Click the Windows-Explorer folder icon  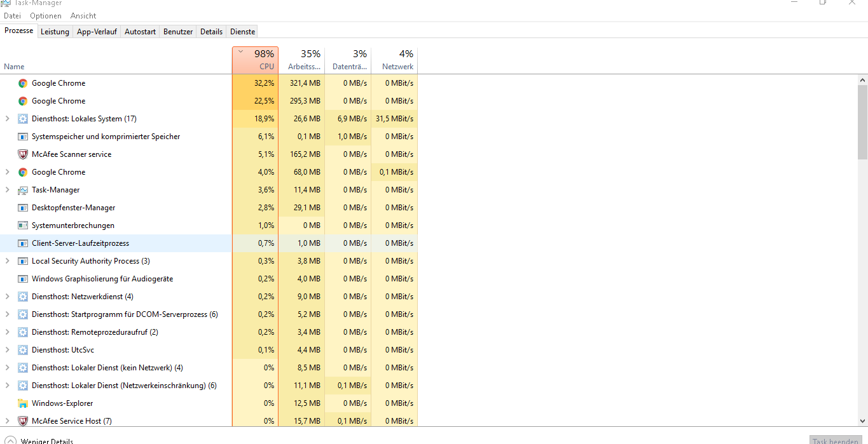(23, 403)
